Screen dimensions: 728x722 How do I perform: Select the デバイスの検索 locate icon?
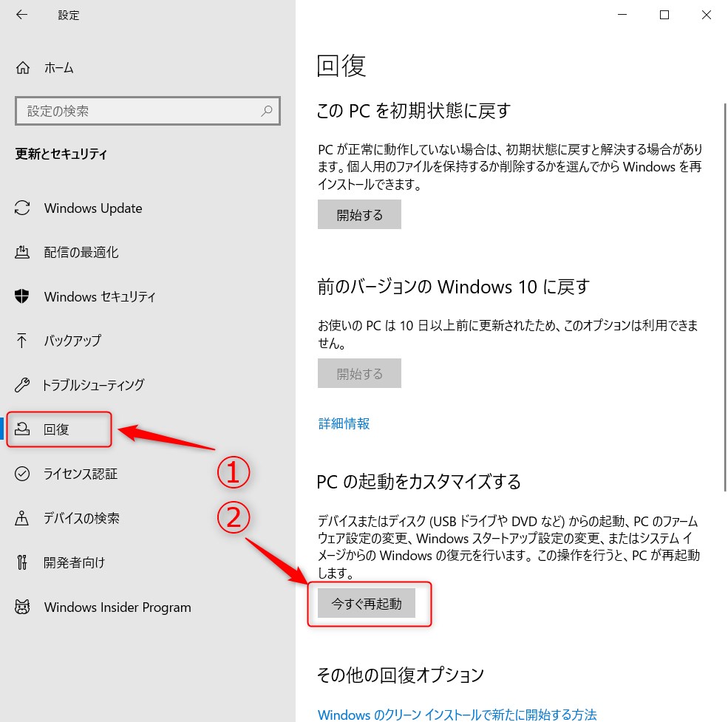22,519
